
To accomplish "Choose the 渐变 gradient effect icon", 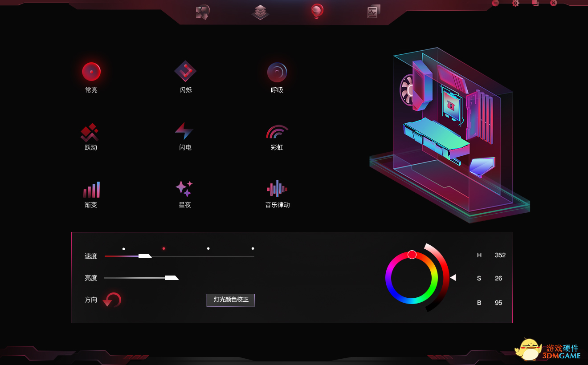I will [x=91, y=190].
